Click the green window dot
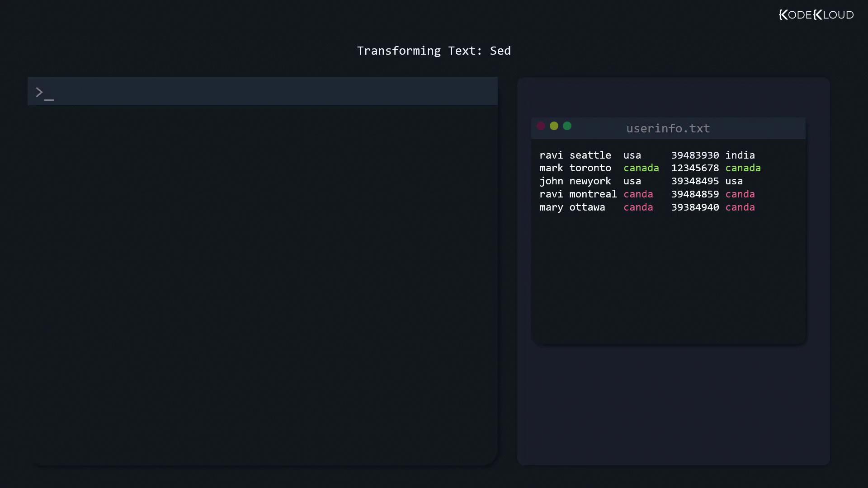 click(567, 126)
